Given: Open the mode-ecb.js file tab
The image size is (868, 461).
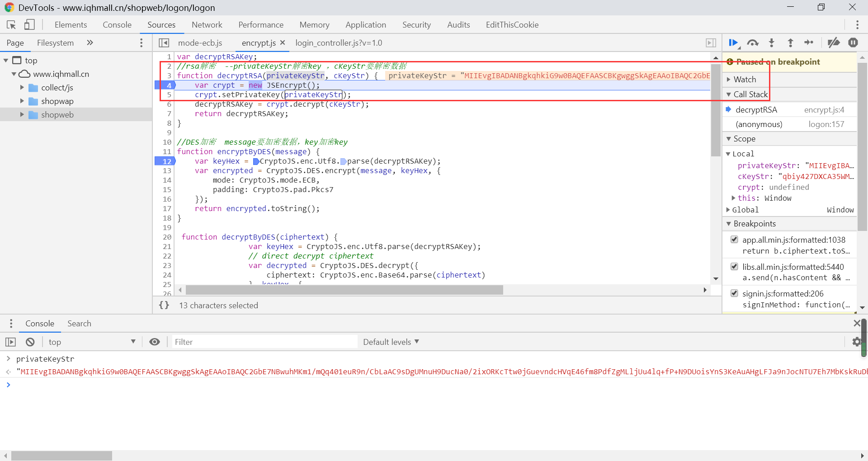Looking at the screenshot, I should pyautogui.click(x=200, y=43).
